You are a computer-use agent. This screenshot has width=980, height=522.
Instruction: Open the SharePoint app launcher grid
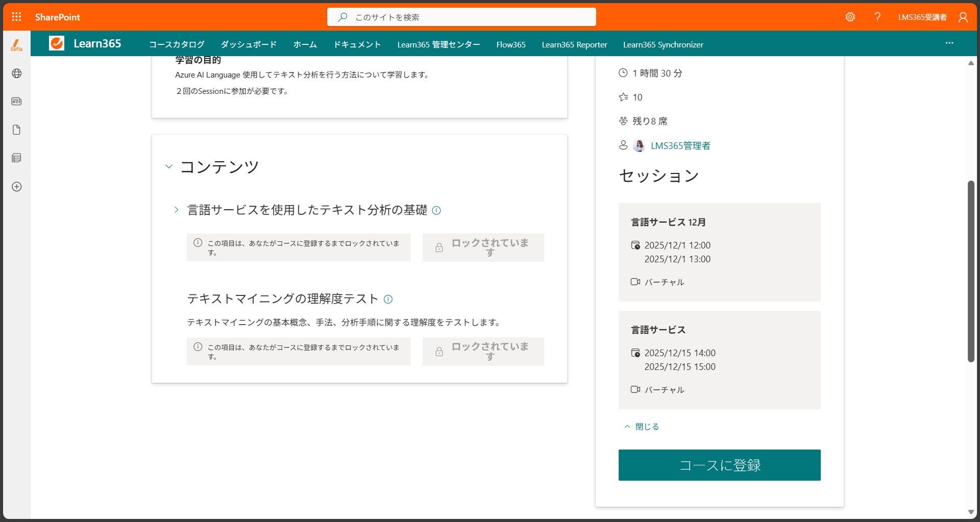point(16,17)
